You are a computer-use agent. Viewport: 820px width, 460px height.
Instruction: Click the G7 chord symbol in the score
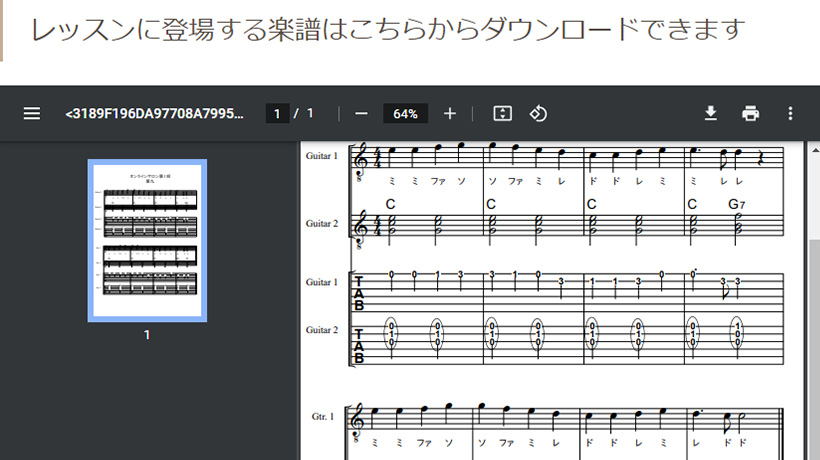[736, 204]
